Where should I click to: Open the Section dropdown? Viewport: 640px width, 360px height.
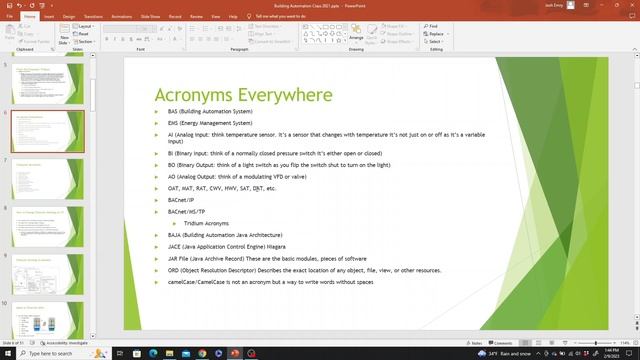click(x=84, y=42)
